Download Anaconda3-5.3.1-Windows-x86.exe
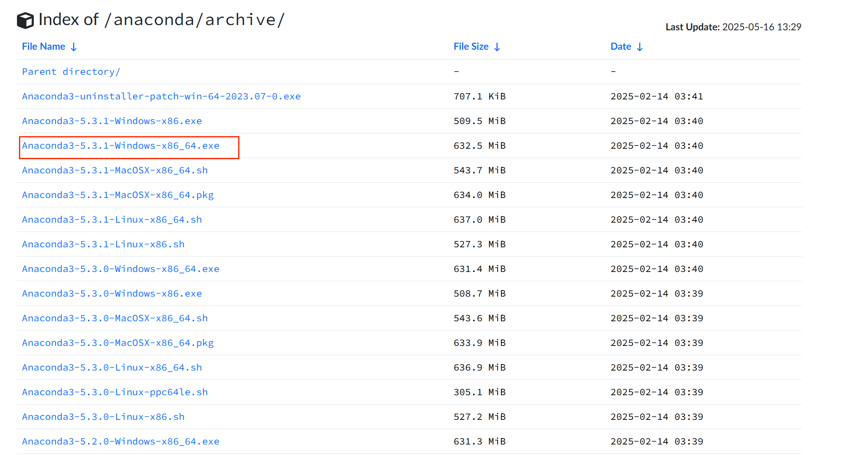Image resolution: width=868 pixels, height=455 pixels. tap(112, 121)
